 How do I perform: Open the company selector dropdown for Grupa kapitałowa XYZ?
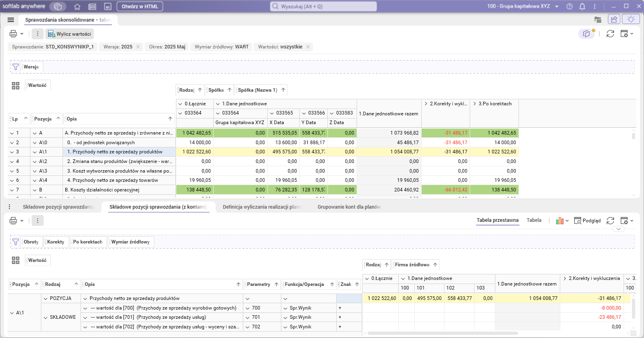pos(557,6)
